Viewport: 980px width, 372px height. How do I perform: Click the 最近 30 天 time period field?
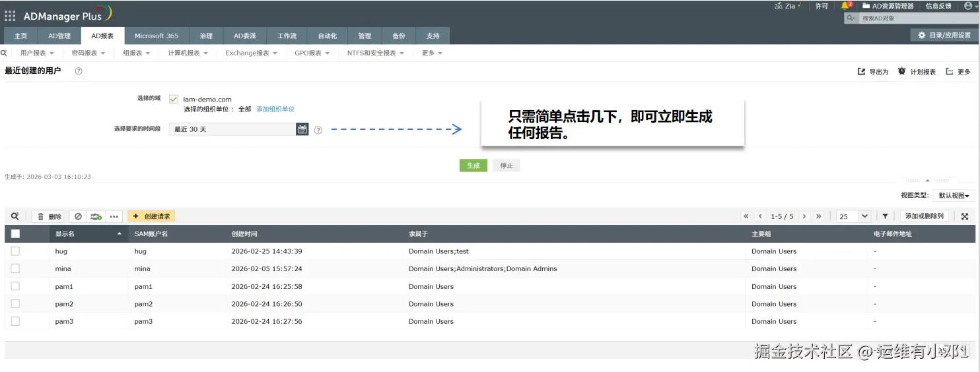232,129
